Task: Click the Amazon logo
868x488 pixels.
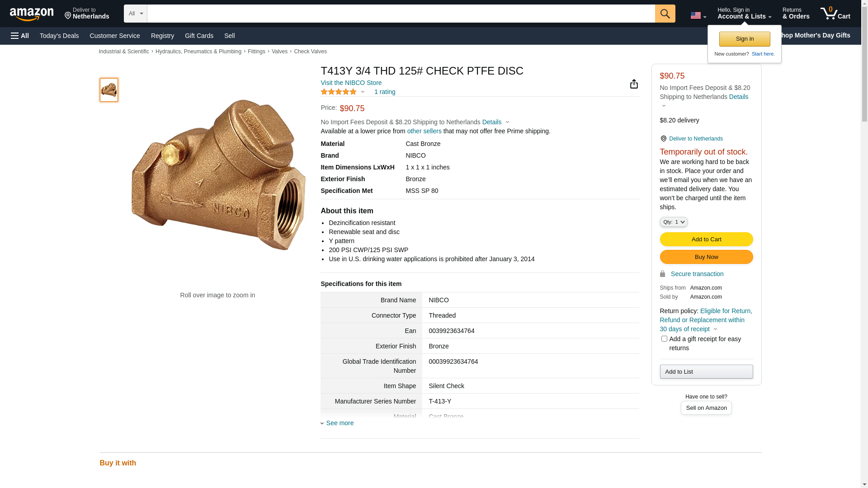Action: [32, 14]
